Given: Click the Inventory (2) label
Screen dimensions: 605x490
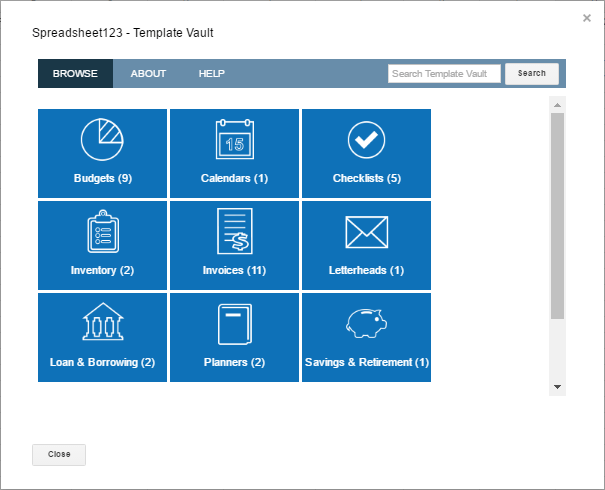Looking at the screenshot, I should [102, 270].
